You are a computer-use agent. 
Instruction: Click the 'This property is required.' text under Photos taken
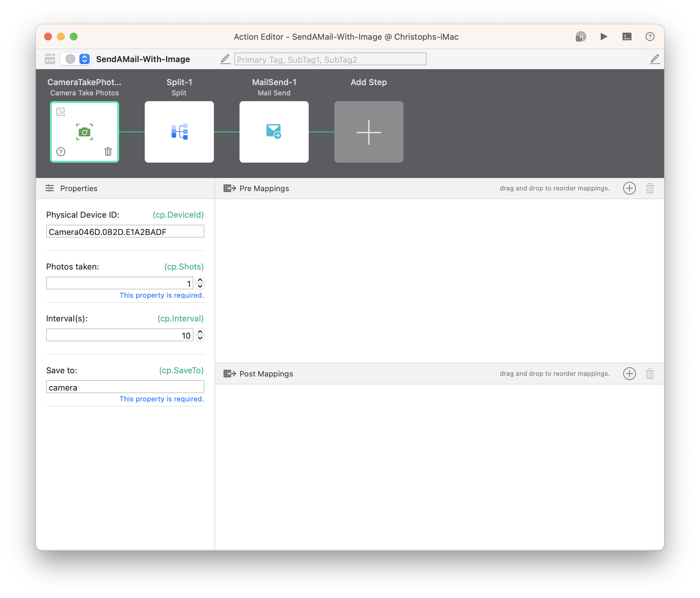pyautogui.click(x=161, y=295)
